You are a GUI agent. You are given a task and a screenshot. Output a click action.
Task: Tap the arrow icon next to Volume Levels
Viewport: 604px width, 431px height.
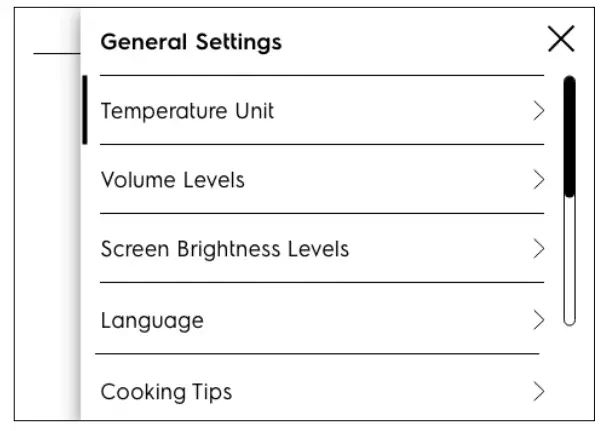pos(539,180)
